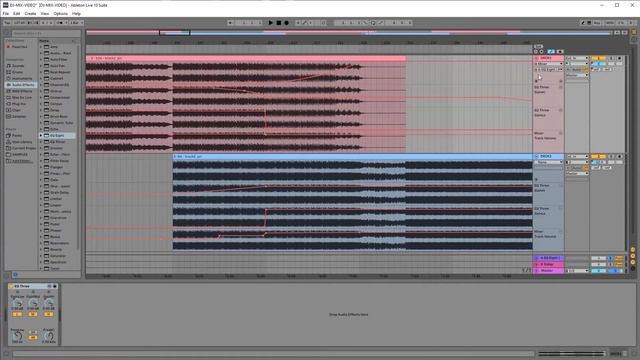Open the Edit menu

click(16, 13)
